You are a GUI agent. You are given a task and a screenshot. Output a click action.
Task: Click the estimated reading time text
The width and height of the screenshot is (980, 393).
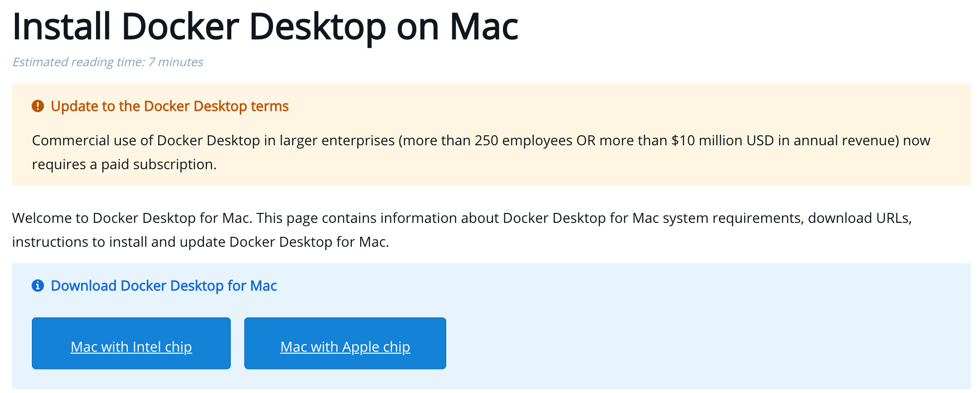pyautogui.click(x=108, y=62)
